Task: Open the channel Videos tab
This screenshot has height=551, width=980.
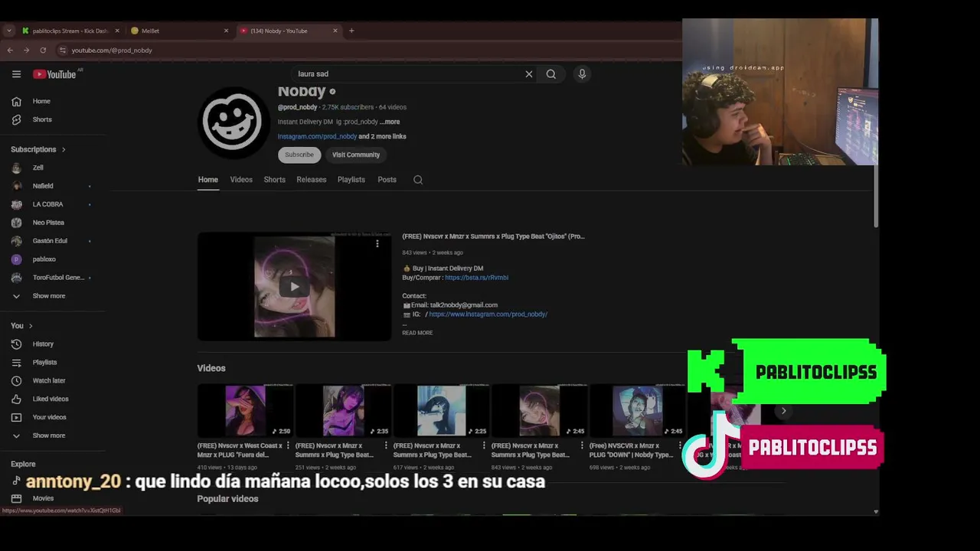Action: 241,180
